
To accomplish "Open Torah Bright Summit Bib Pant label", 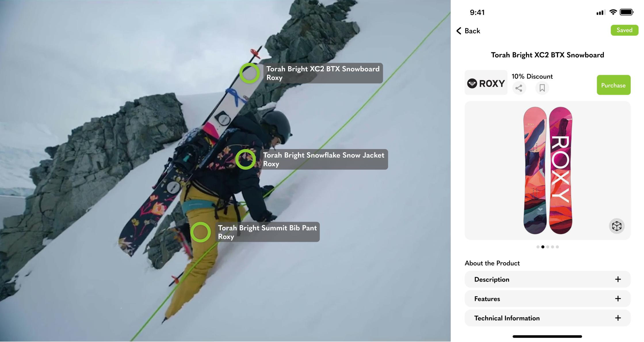I will click(268, 232).
